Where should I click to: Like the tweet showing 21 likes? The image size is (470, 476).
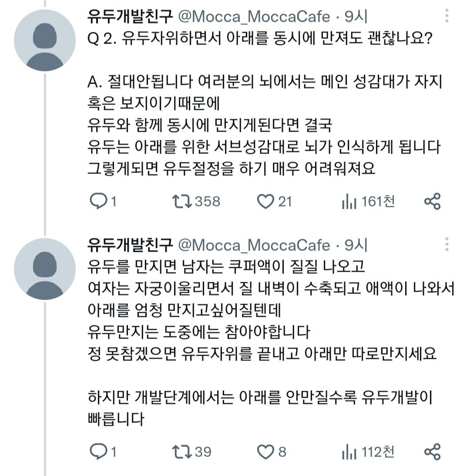pos(265,201)
